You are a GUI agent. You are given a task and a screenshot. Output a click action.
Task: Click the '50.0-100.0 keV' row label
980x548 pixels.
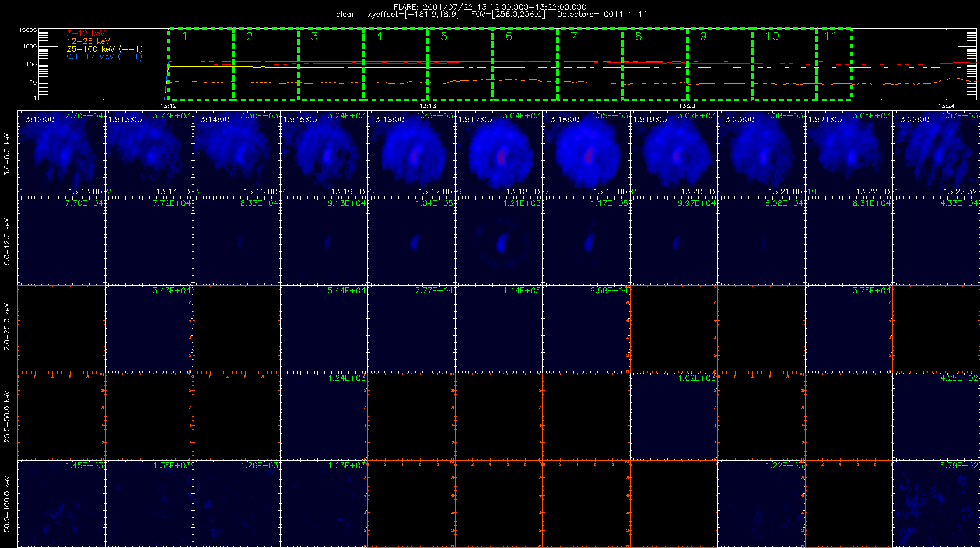[x=7, y=504]
